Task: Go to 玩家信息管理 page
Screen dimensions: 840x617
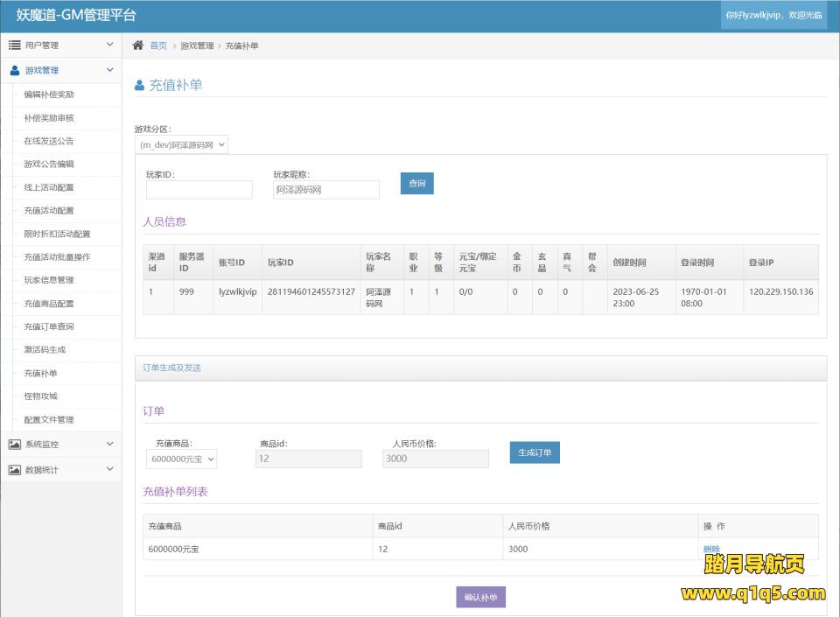Action: click(49, 280)
